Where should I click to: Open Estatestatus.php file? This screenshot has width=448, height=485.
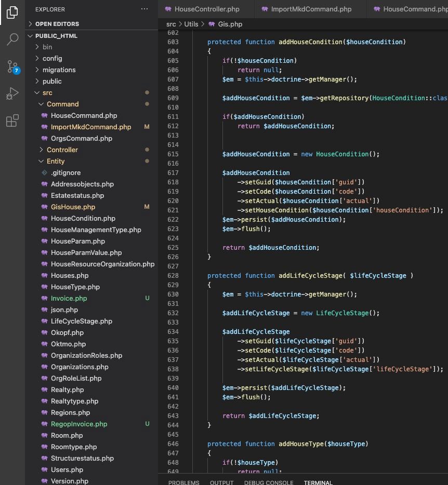click(91, 195)
